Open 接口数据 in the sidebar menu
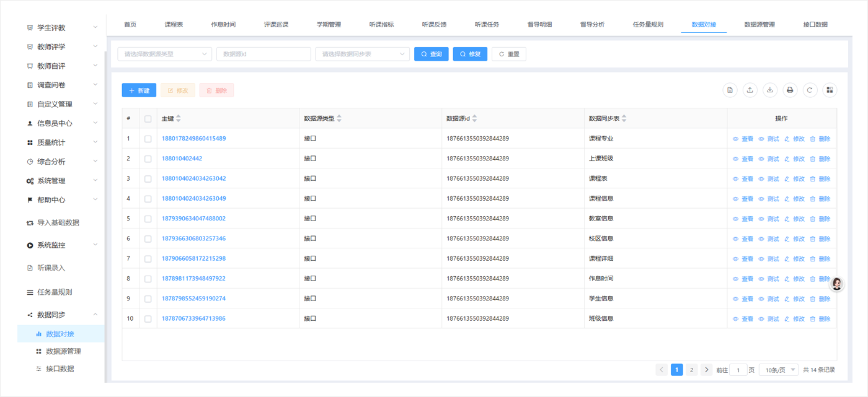 (x=60, y=369)
